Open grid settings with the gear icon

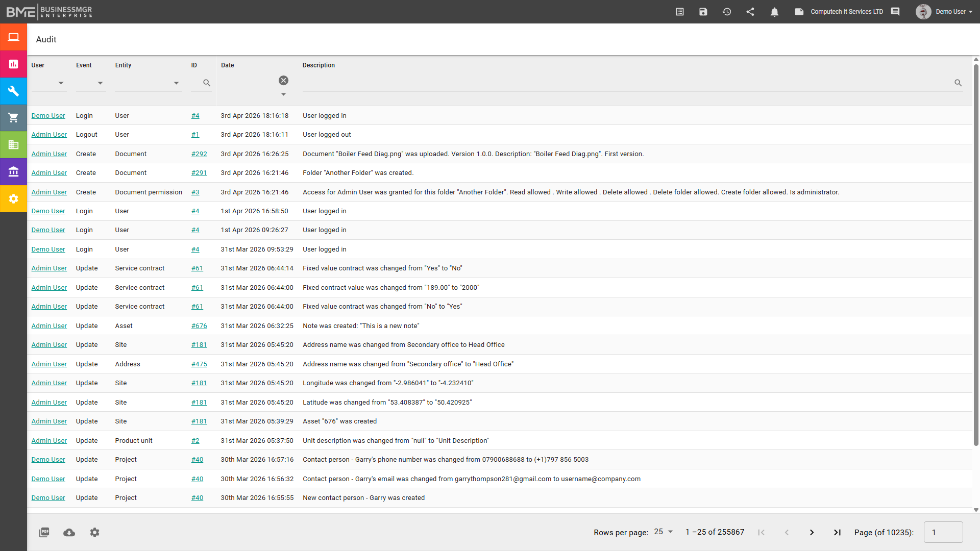94,532
